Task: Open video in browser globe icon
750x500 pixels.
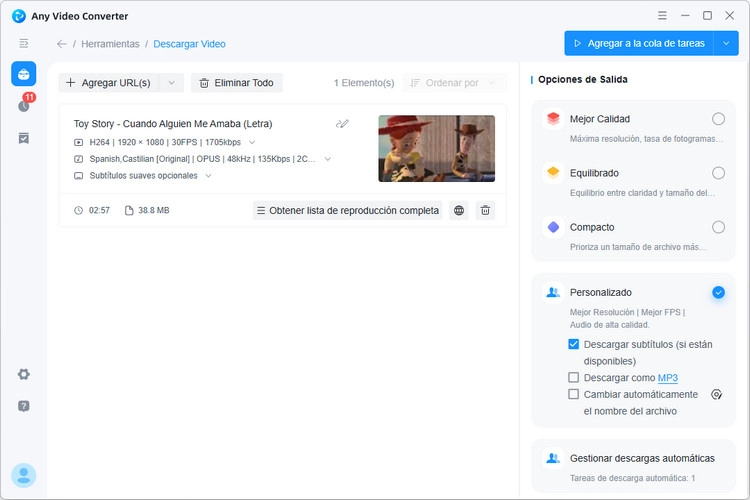Action: (x=459, y=211)
